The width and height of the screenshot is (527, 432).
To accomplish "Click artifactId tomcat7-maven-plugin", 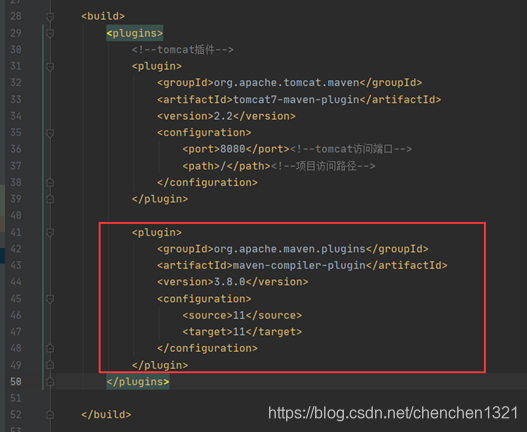I will click(x=299, y=100).
